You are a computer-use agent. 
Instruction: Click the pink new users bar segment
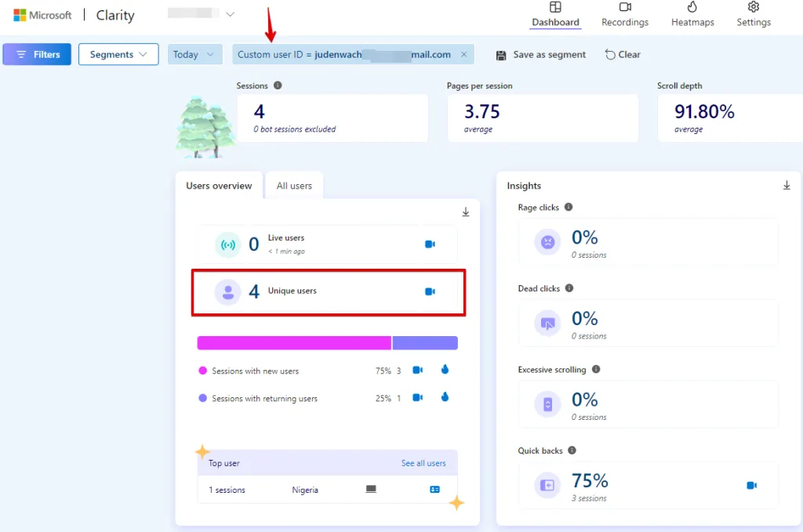[x=294, y=342]
